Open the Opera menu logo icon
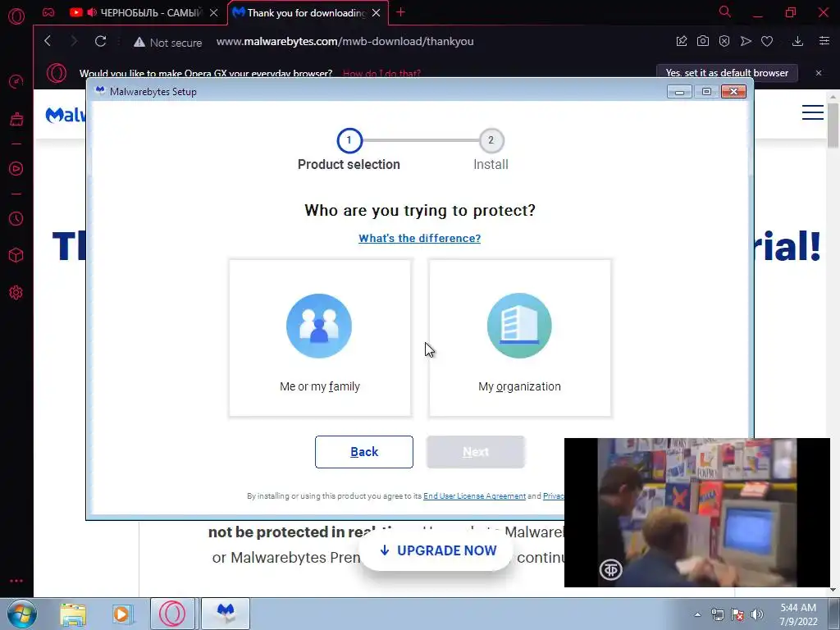Viewport: 840px width, 630px height. pos(16,16)
